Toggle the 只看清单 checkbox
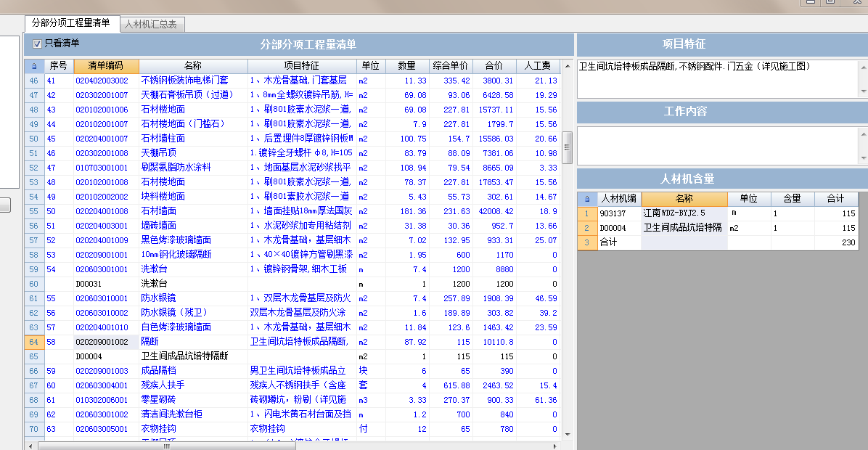The width and height of the screenshot is (868, 450). coord(37,44)
